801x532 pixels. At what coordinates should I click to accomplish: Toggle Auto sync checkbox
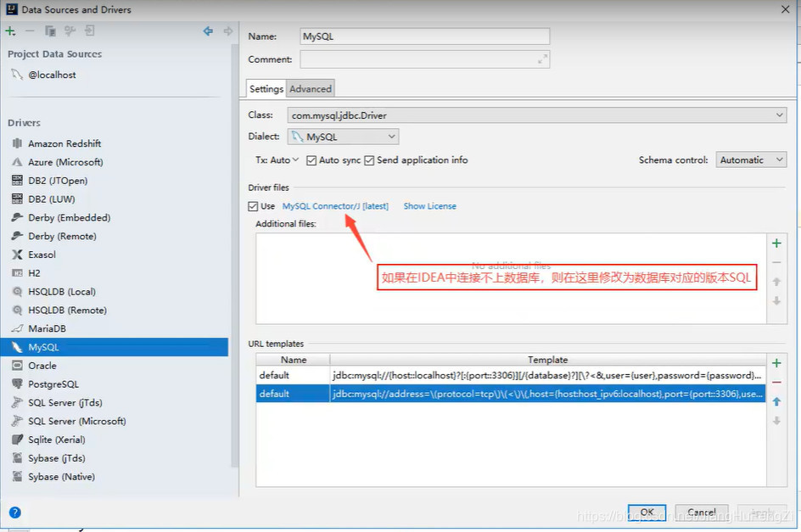[311, 160]
